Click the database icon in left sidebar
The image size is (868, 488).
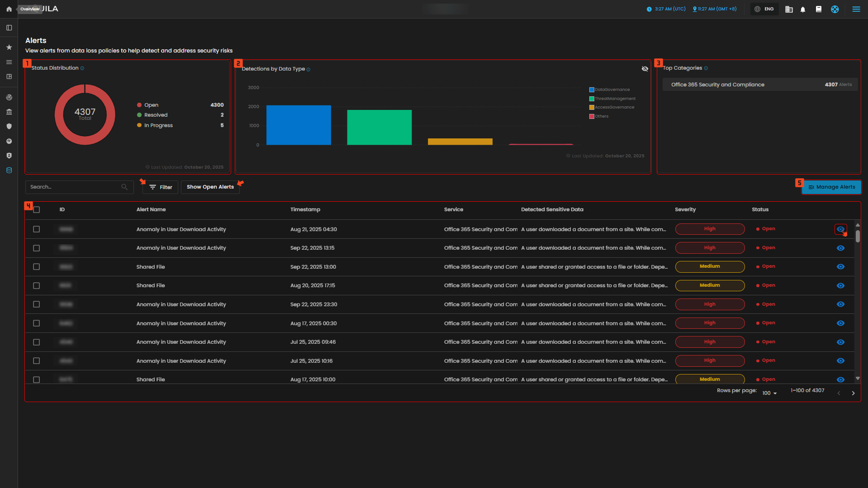[x=9, y=171]
